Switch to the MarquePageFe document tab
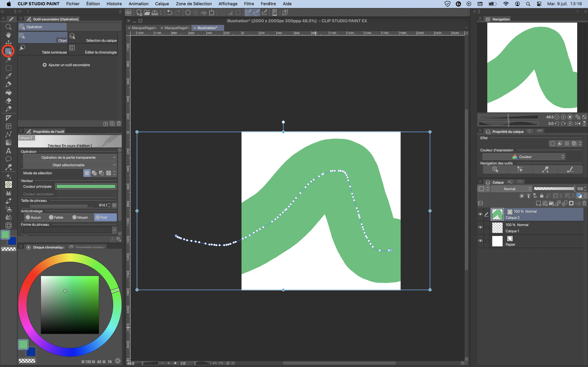Viewport: 588px width, 367px height. pyautogui.click(x=177, y=28)
